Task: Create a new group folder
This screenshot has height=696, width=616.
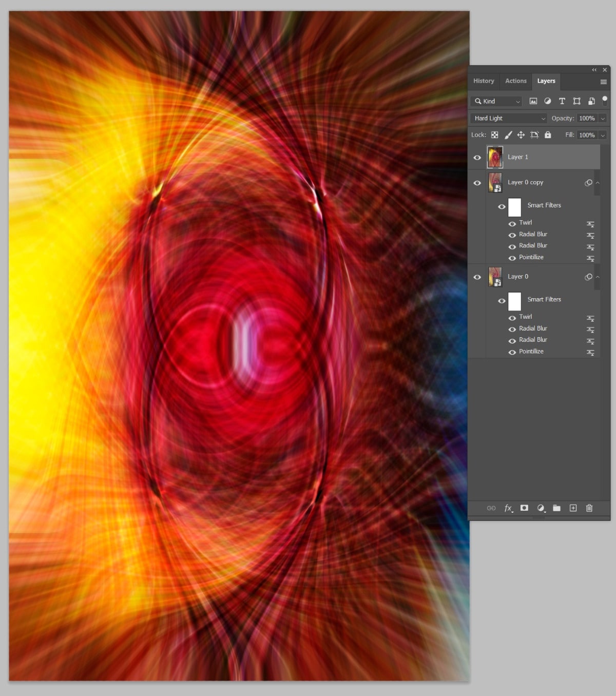Action: pyautogui.click(x=556, y=508)
